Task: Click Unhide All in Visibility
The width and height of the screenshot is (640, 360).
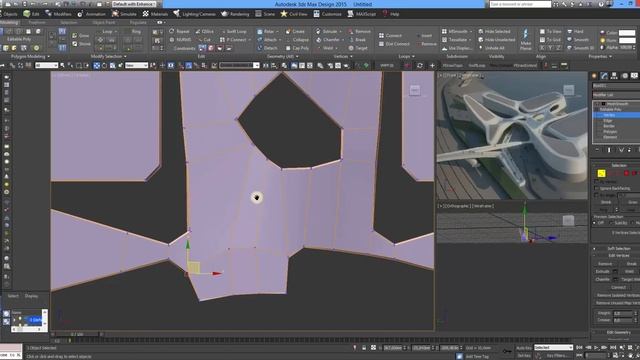Action: (x=491, y=48)
